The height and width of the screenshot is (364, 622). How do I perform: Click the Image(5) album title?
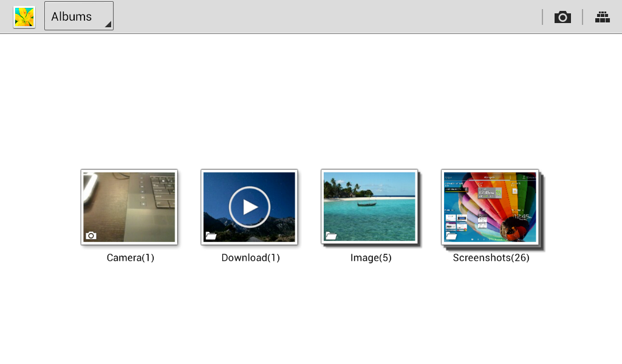click(x=371, y=258)
